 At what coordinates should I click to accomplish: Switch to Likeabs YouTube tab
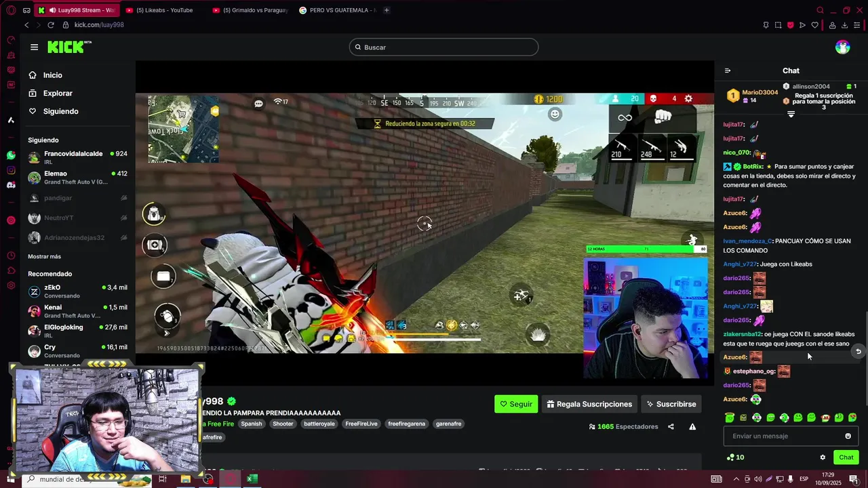click(x=164, y=10)
